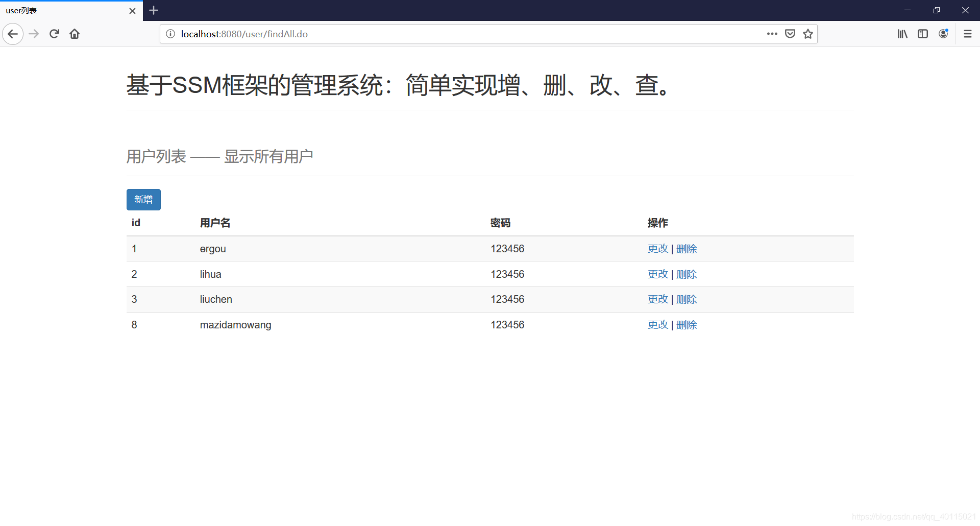Click id 1 in the table
The image size is (980, 526).
pyautogui.click(x=134, y=249)
